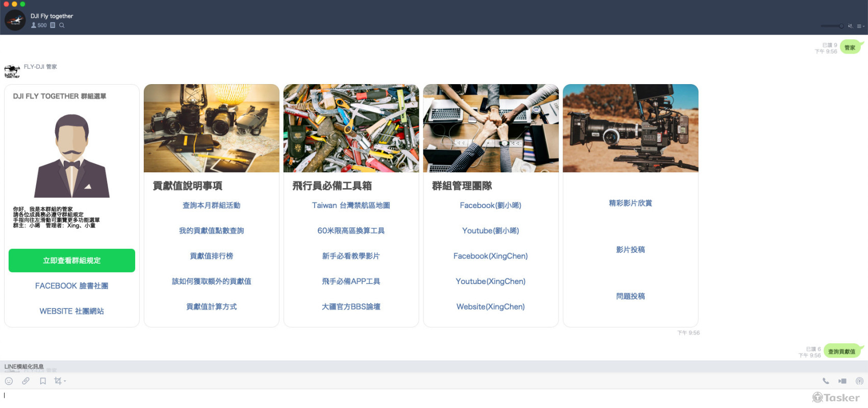Click the green 立即查看群組規定 button
Image resolution: width=868 pixels, height=408 pixels.
click(72, 261)
